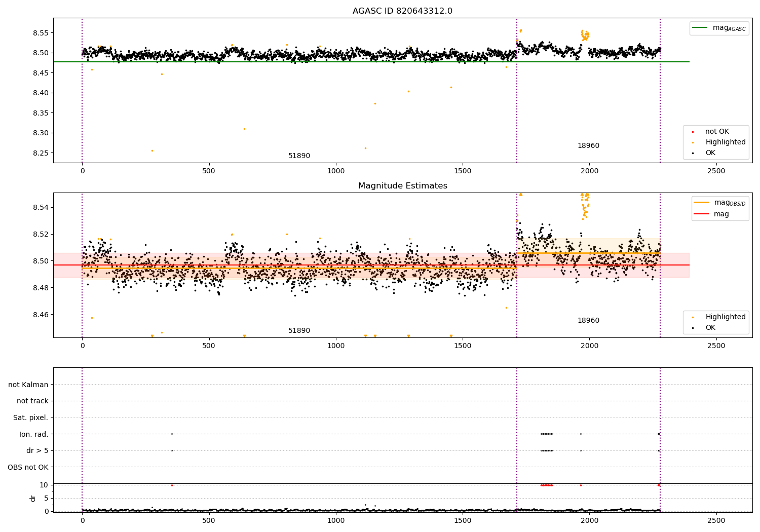The image size is (760, 532).
Task: Click the 8.54 tick label on middle plot
Action: 40,208
